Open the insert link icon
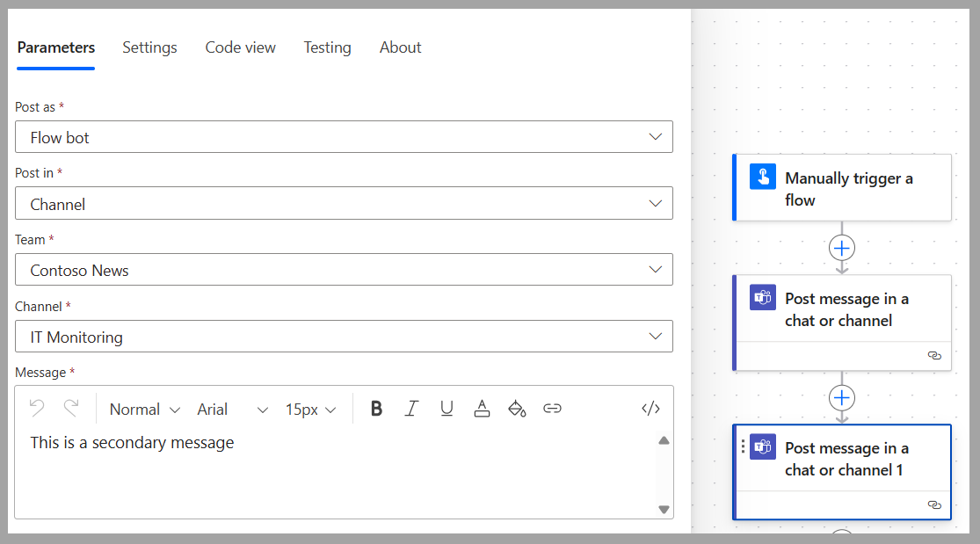This screenshot has height=544, width=980. point(552,408)
